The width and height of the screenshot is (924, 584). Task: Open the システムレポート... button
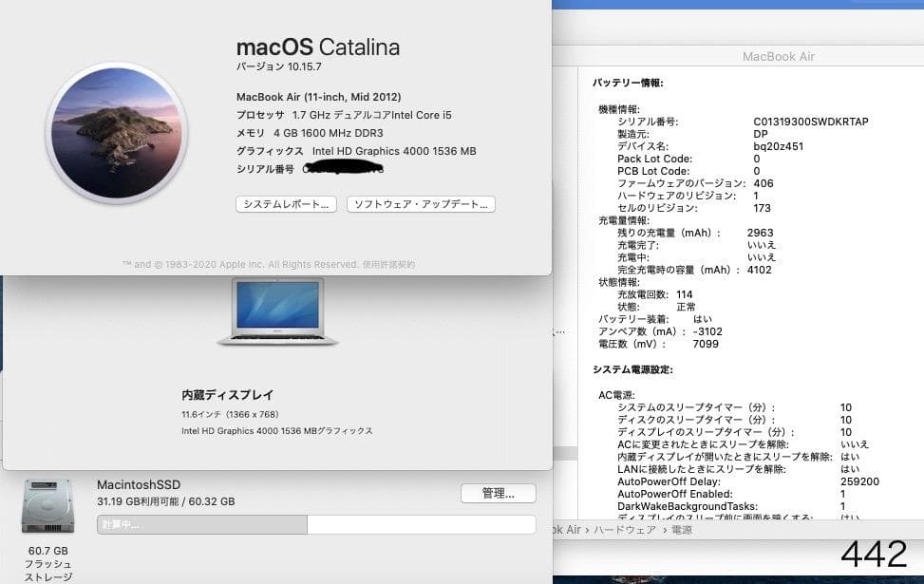click(287, 204)
